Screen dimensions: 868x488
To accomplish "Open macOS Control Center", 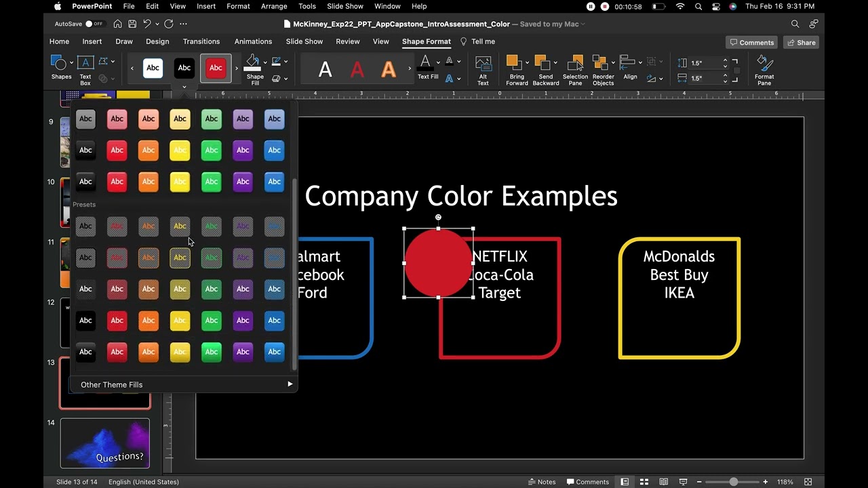I will coord(716,6).
